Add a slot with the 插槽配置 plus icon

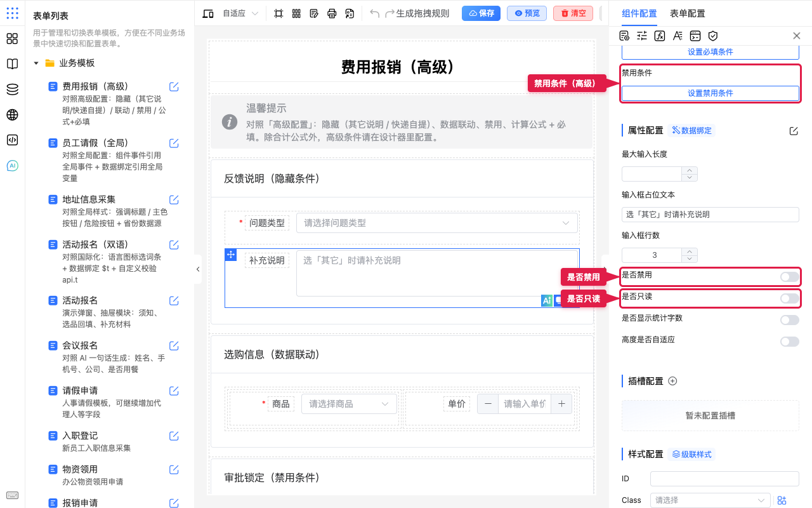tap(673, 381)
